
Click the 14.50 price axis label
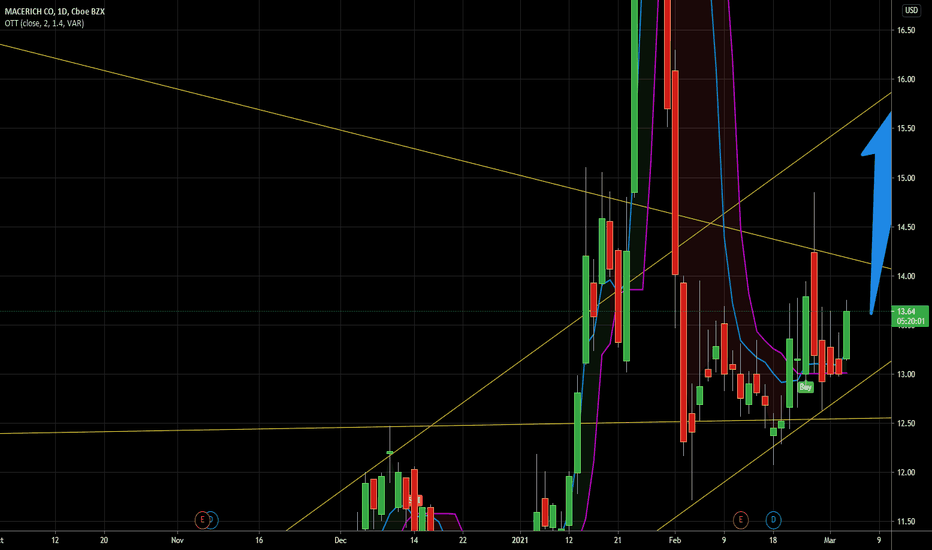906,228
